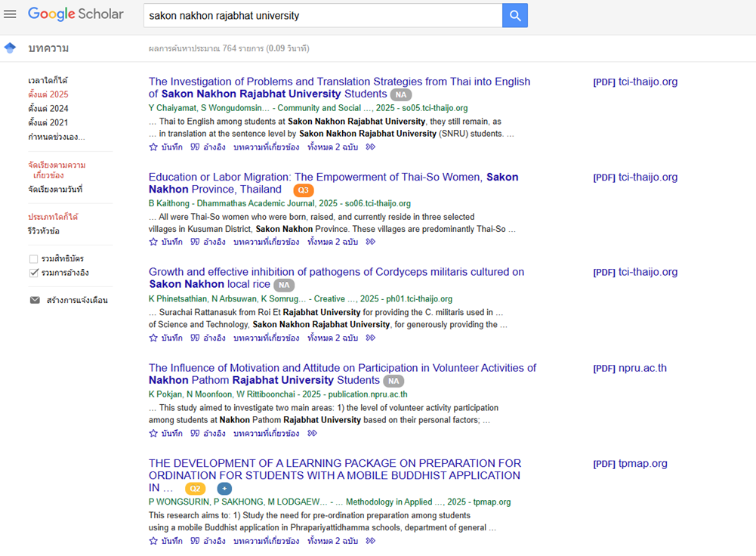Click the search query input field
This screenshot has height=556, width=756.
(322, 15)
